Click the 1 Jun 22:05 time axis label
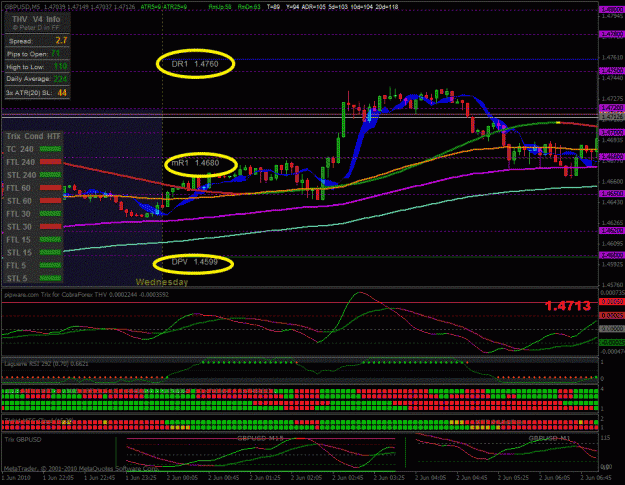Image resolution: width=625 pixels, height=485 pixels. pos(58,477)
